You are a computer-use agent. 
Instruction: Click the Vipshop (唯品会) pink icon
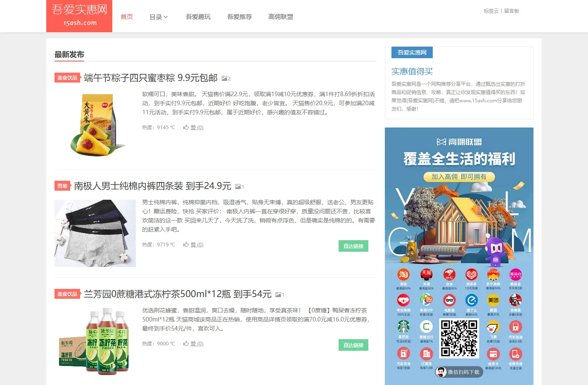pos(515,274)
